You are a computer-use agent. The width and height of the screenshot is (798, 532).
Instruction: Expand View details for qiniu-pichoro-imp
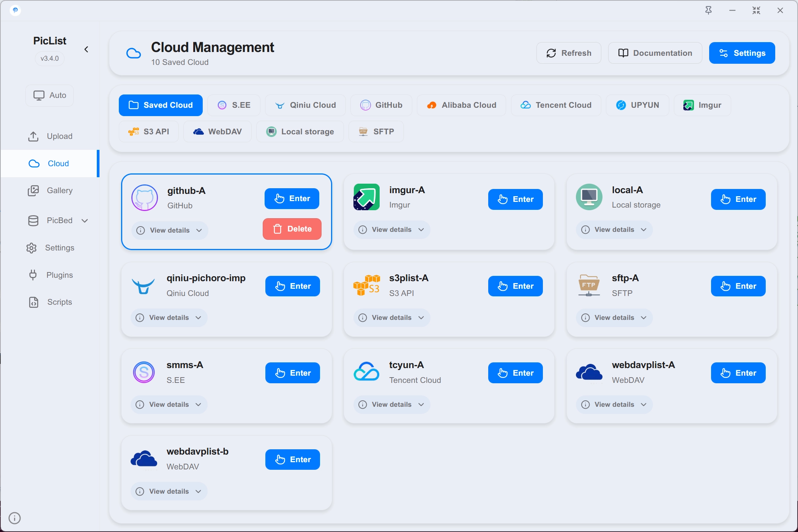click(x=169, y=318)
